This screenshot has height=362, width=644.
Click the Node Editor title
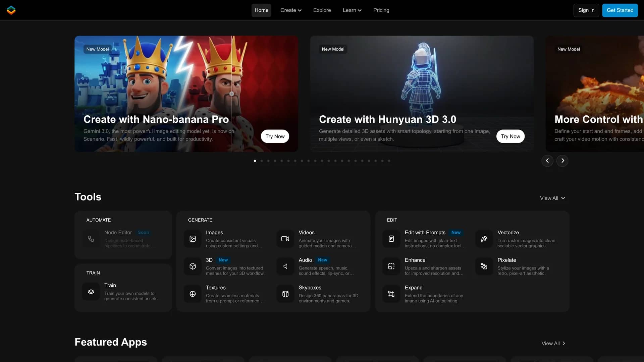118,232
